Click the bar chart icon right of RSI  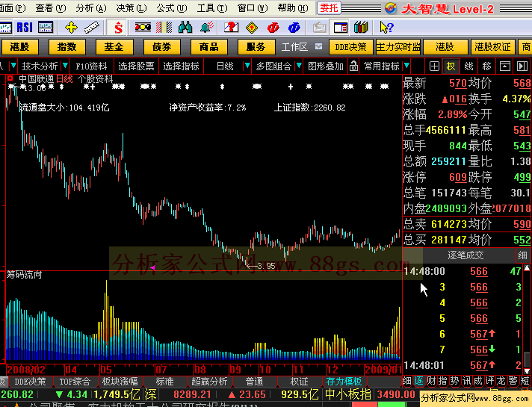(46, 27)
